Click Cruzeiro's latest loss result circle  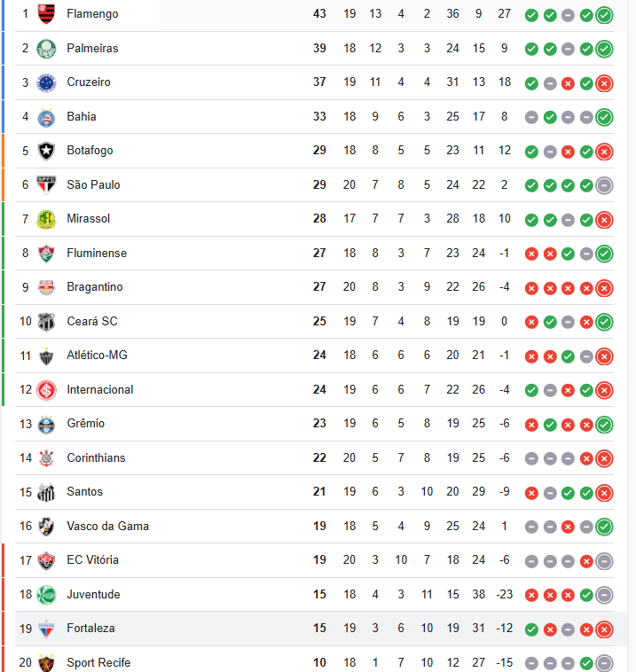point(604,83)
